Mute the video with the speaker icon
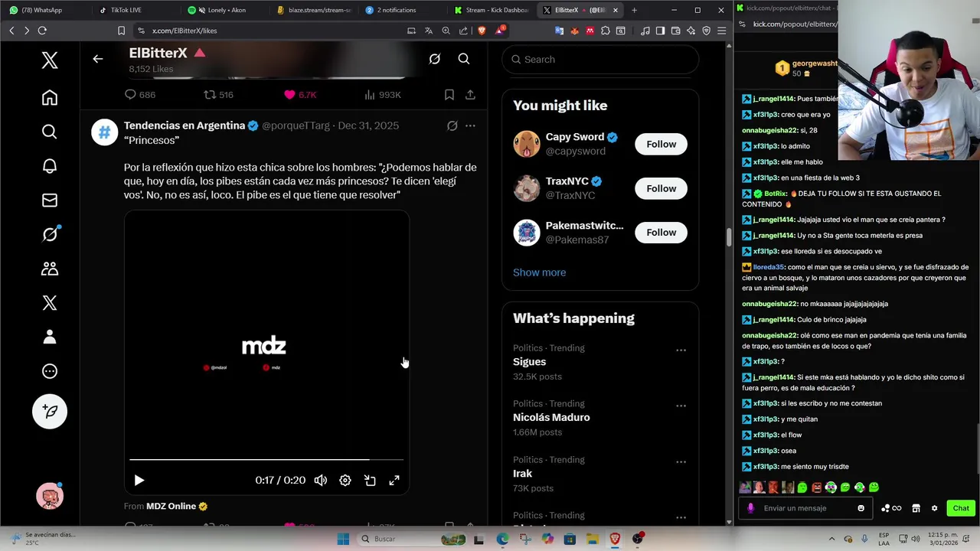Viewport: 980px width, 551px height. point(321,481)
